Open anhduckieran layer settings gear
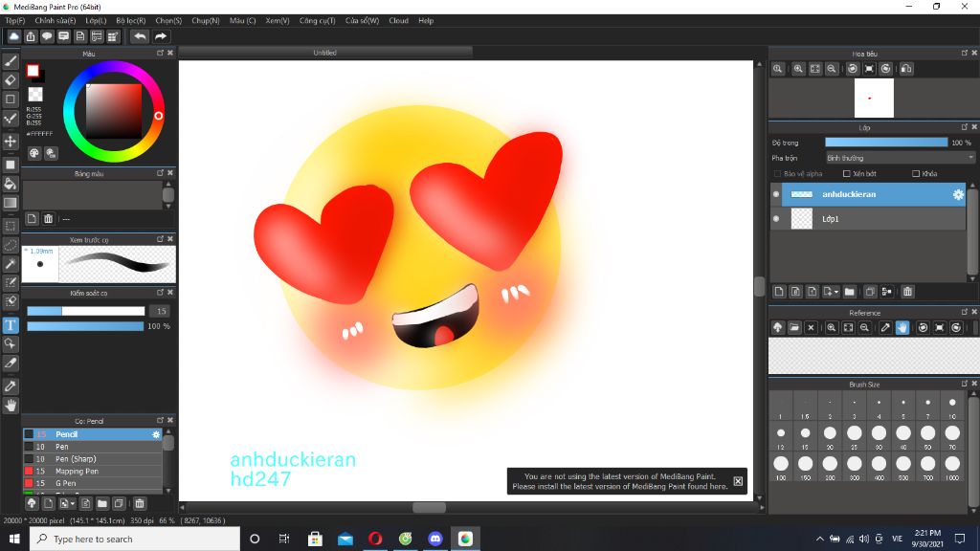The width and height of the screenshot is (980, 551). click(x=958, y=195)
